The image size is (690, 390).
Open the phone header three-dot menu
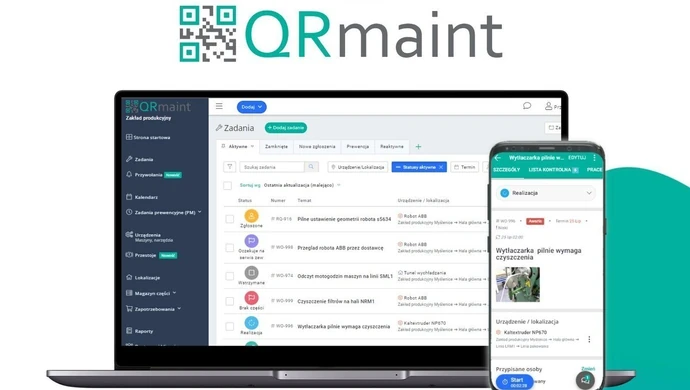[594, 158]
